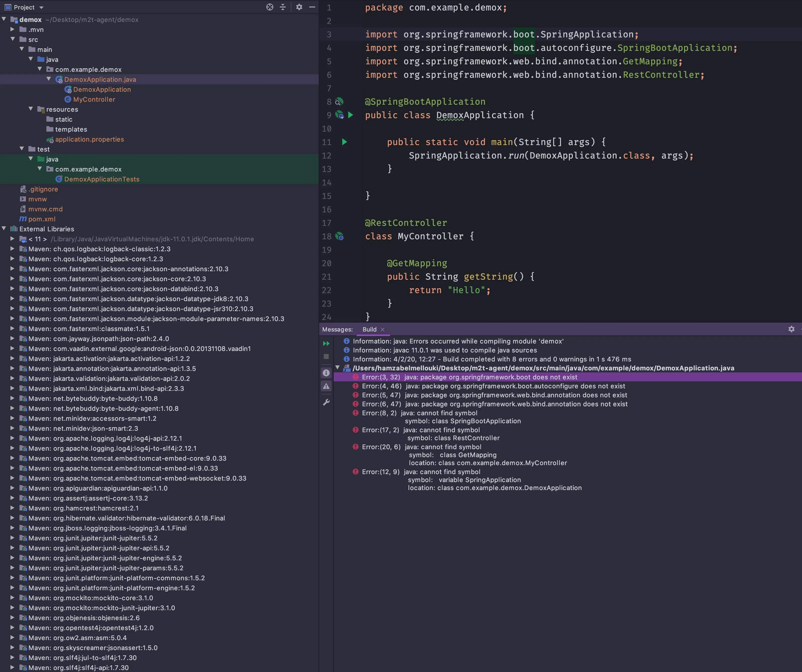The height and width of the screenshot is (672, 802).
Task: Click jsonassert:1.5.0 library entry
Action: (x=93, y=648)
